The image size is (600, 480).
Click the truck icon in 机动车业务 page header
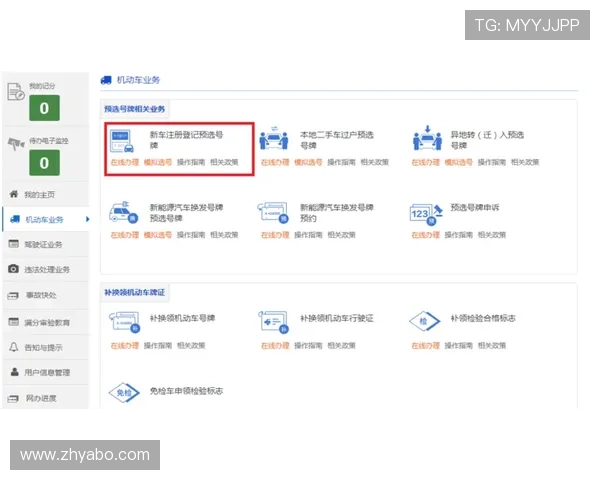[x=106, y=80]
